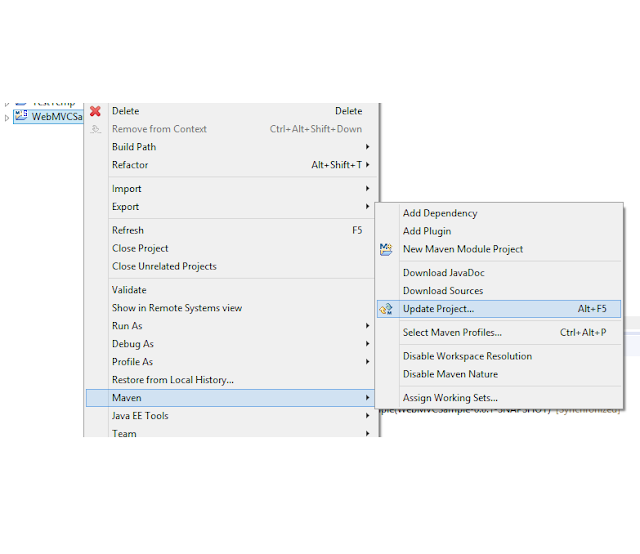The height and width of the screenshot is (554, 640).
Task: Open the Java EE Tools submenu arrow
Action: [367, 415]
